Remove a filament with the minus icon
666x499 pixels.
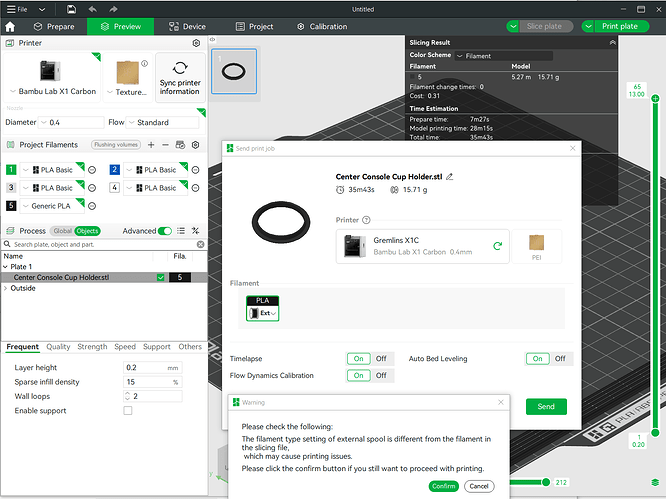click(165, 145)
